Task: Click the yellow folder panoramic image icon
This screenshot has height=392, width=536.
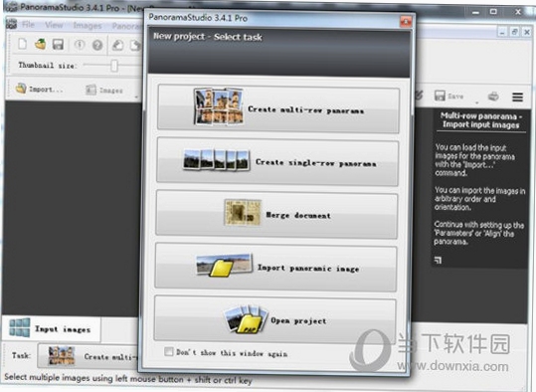Action: [x=225, y=266]
